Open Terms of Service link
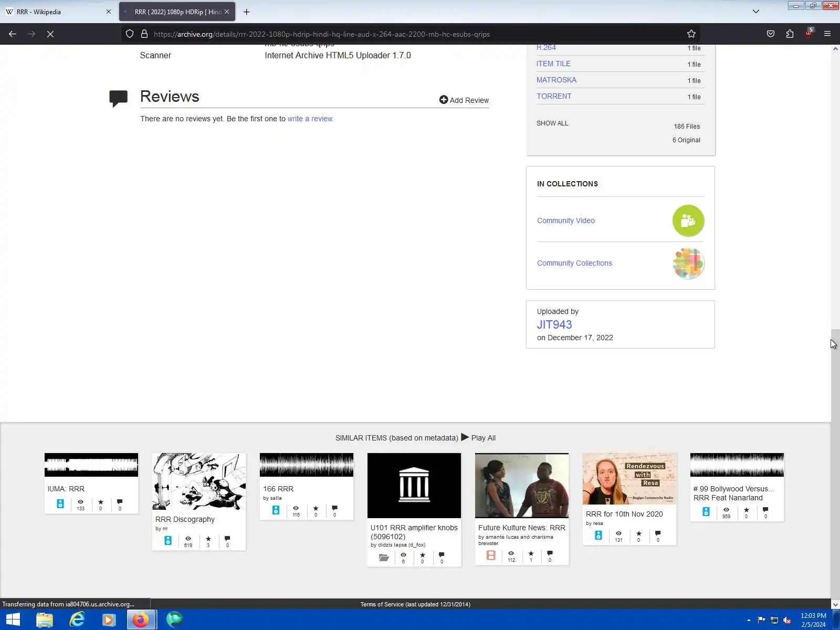Viewport: 840px width, 630px height. coord(415,604)
